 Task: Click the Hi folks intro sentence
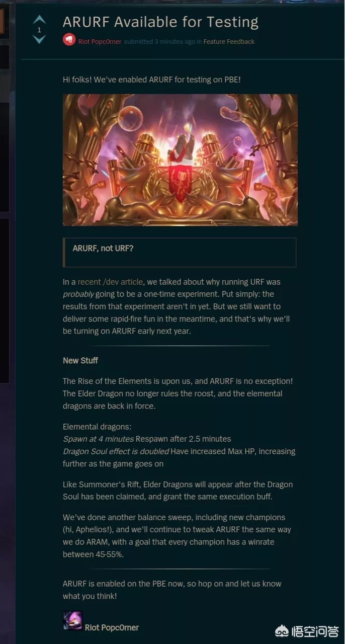tap(152, 79)
